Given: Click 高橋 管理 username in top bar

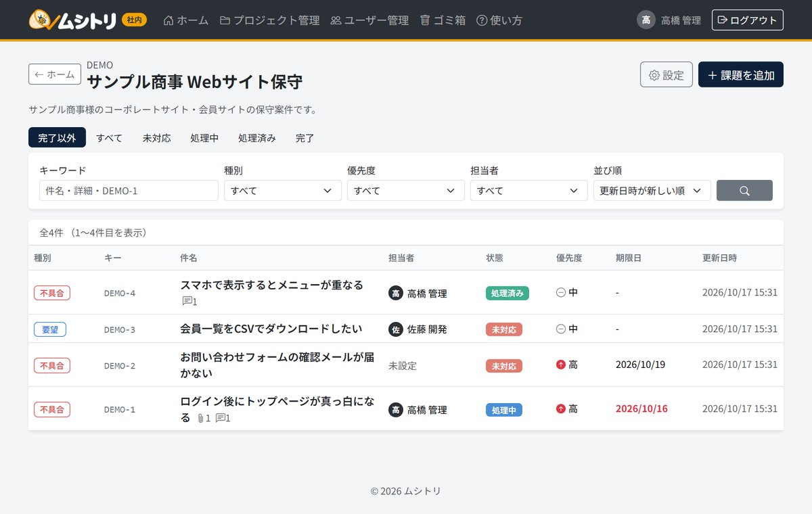Looking at the screenshot, I should (x=681, y=20).
